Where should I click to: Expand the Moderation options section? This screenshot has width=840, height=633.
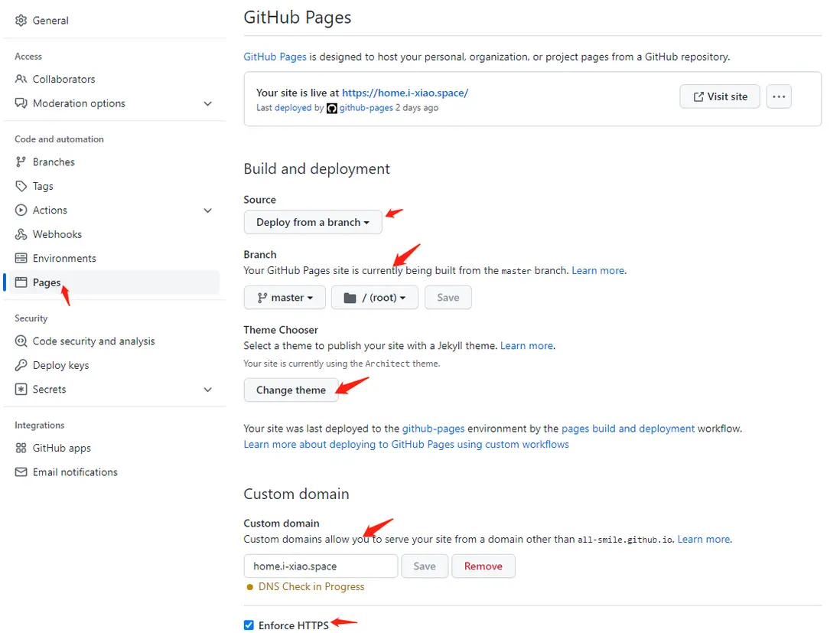click(x=207, y=103)
